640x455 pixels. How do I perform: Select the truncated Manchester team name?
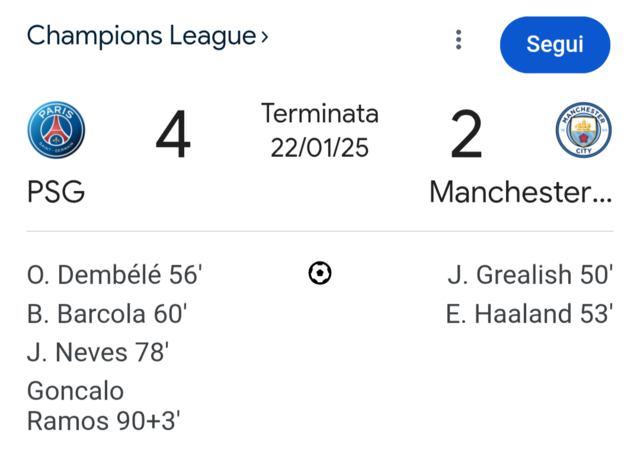click(521, 192)
